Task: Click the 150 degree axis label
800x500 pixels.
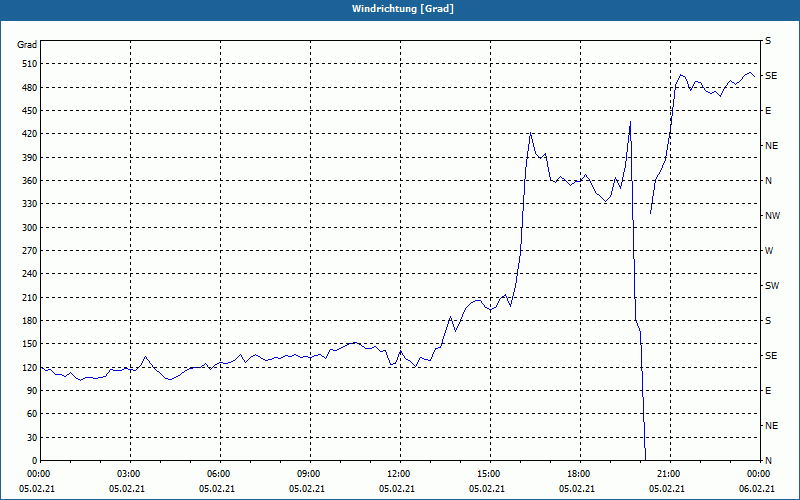Action: pyautogui.click(x=30, y=344)
